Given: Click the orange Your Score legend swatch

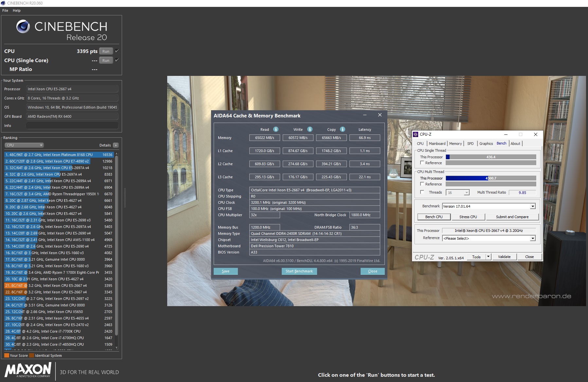Looking at the screenshot, I should click(7, 356).
